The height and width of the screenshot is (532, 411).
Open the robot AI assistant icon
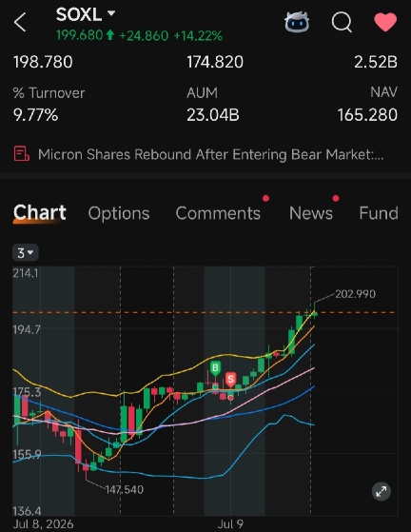click(x=297, y=23)
